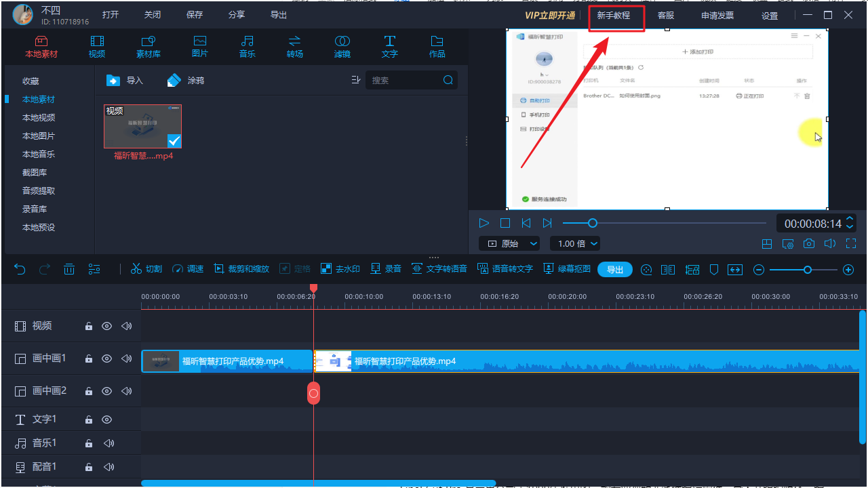
Task: Open the 文字 text tab
Action: point(390,47)
